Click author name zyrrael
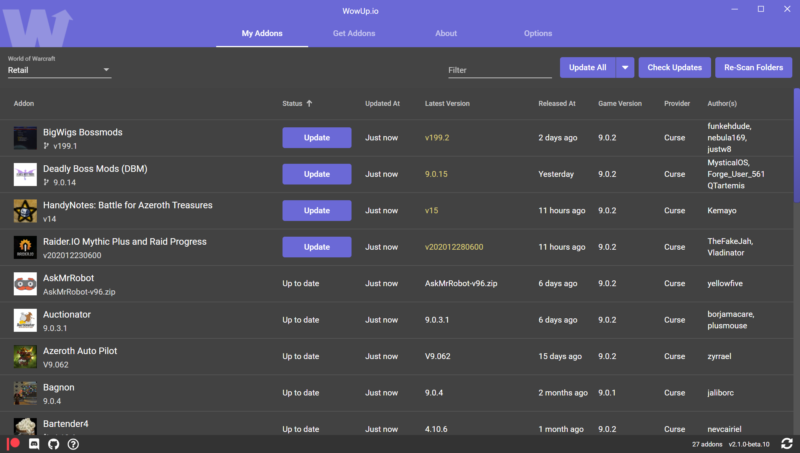This screenshot has height=453, width=800. pyautogui.click(x=719, y=357)
